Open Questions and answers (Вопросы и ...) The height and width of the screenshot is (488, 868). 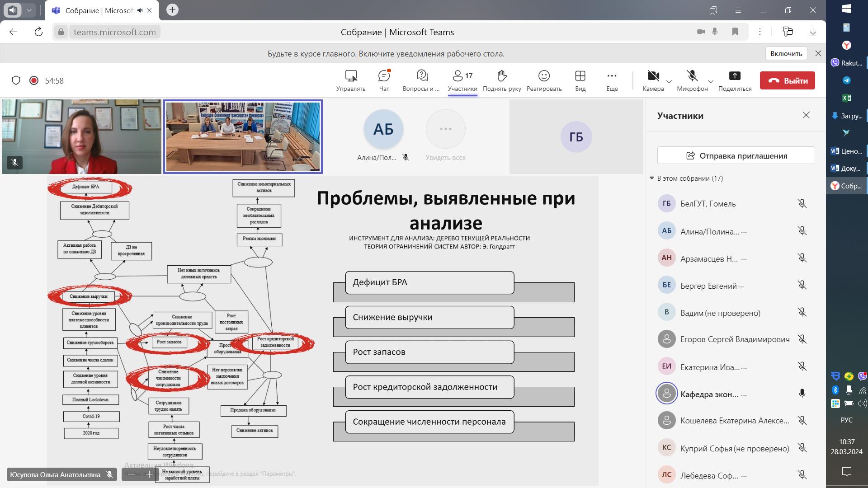421,80
